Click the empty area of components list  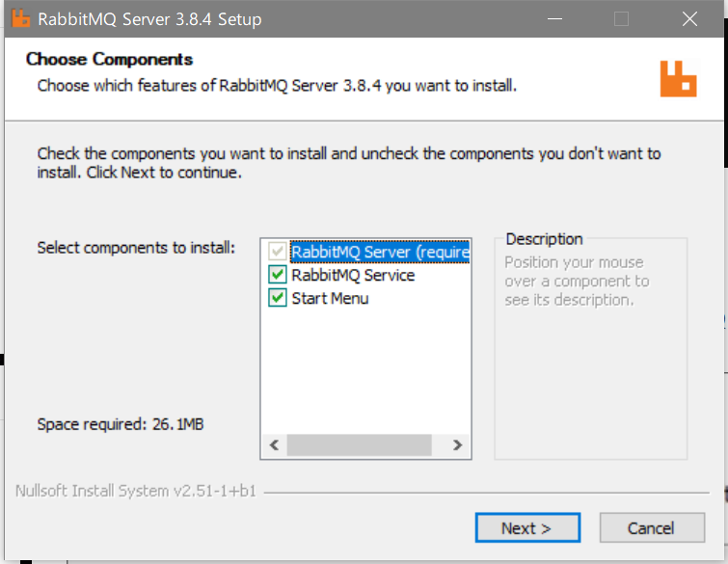pos(365,371)
